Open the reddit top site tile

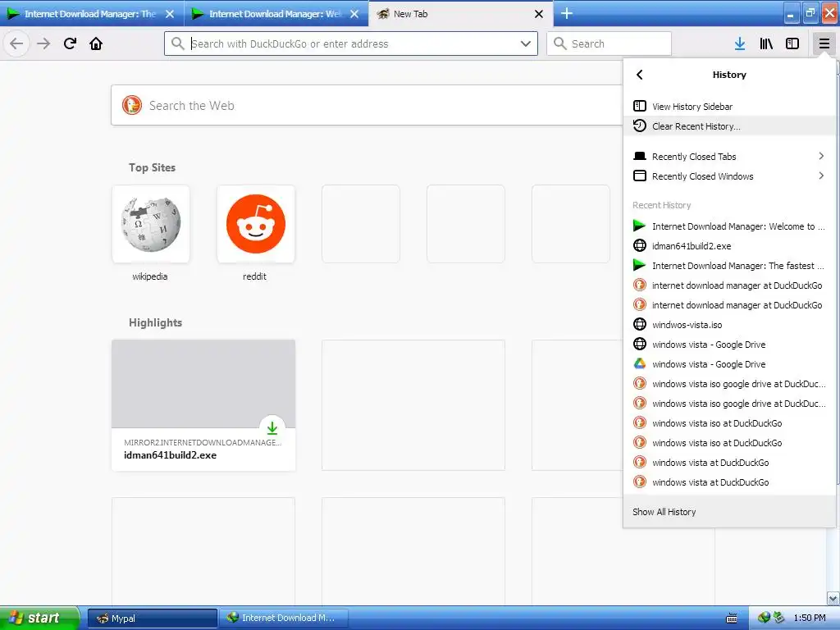click(x=256, y=224)
